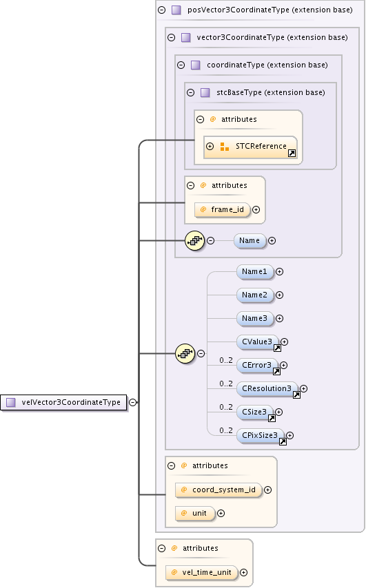Image resolution: width=366 pixels, height=588 pixels.
Task: Follow the CValue3 reference arrow icon
Action: (277, 348)
